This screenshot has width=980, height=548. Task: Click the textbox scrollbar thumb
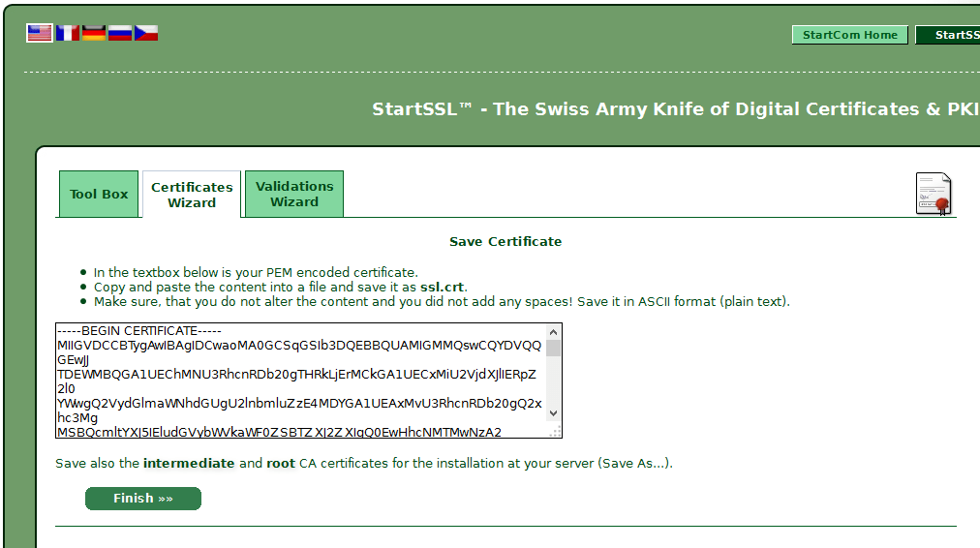click(x=554, y=348)
